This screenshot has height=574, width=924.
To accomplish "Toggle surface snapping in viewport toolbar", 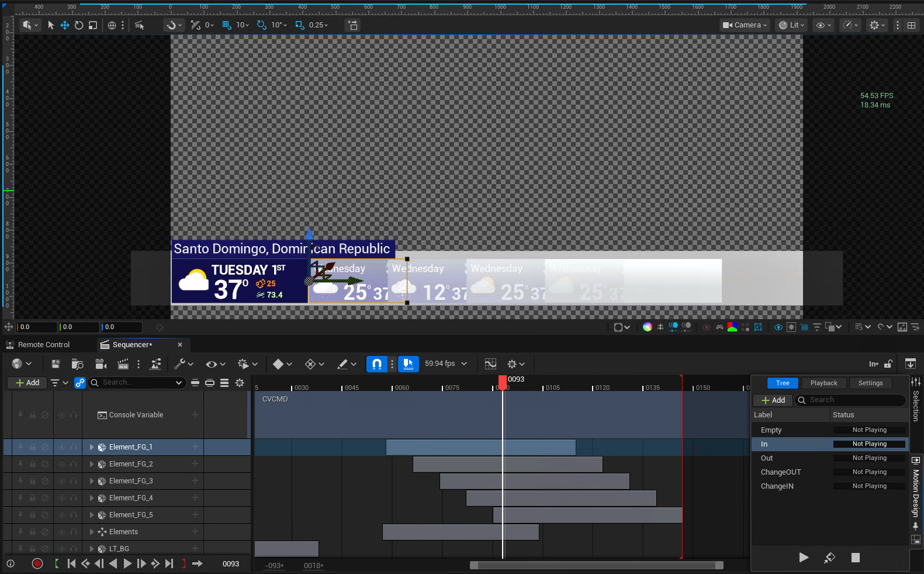I will pyautogui.click(x=196, y=25).
